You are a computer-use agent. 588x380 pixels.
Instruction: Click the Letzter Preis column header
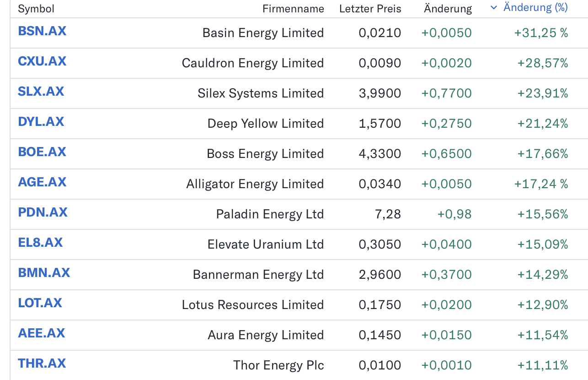pyautogui.click(x=370, y=9)
